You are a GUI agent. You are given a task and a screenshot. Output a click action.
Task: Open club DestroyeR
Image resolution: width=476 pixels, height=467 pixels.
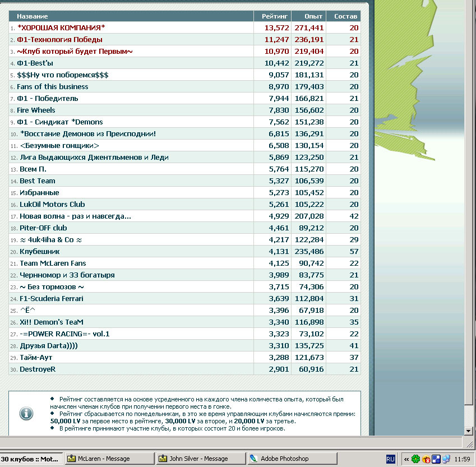[38, 369]
